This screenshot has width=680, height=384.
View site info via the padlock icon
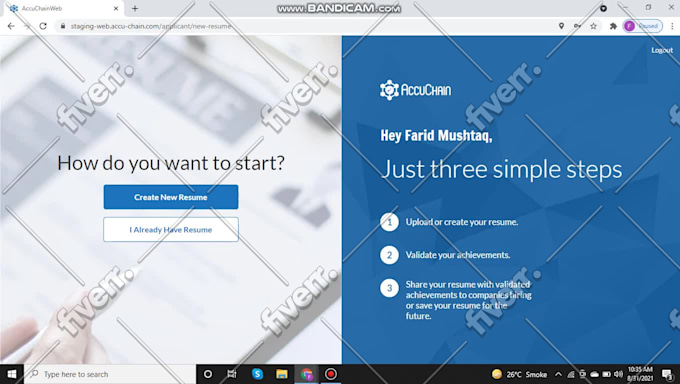pyautogui.click(x=63, y=26)
